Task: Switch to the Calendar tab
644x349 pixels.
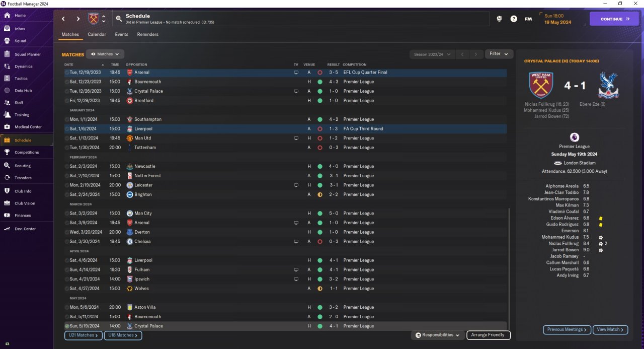Action: (x=97, y=35)
